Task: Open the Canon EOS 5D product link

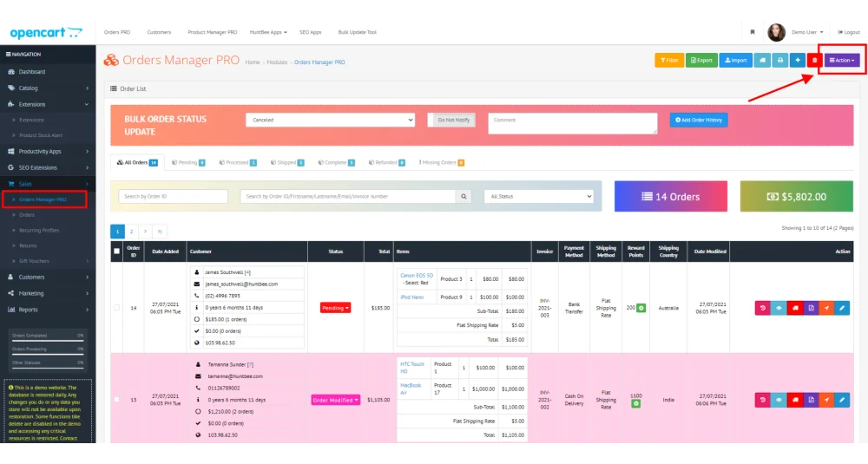Action: click(417, 276)
